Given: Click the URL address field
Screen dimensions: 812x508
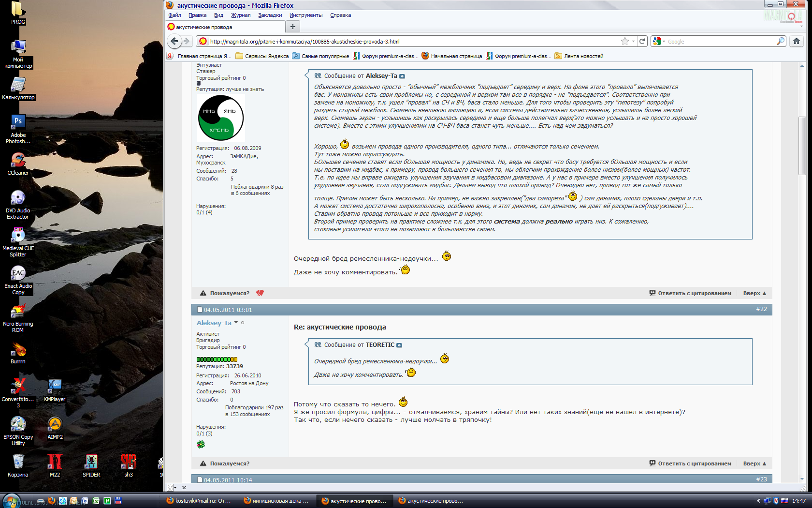Looking at the screenshot, I should point(411,42).
